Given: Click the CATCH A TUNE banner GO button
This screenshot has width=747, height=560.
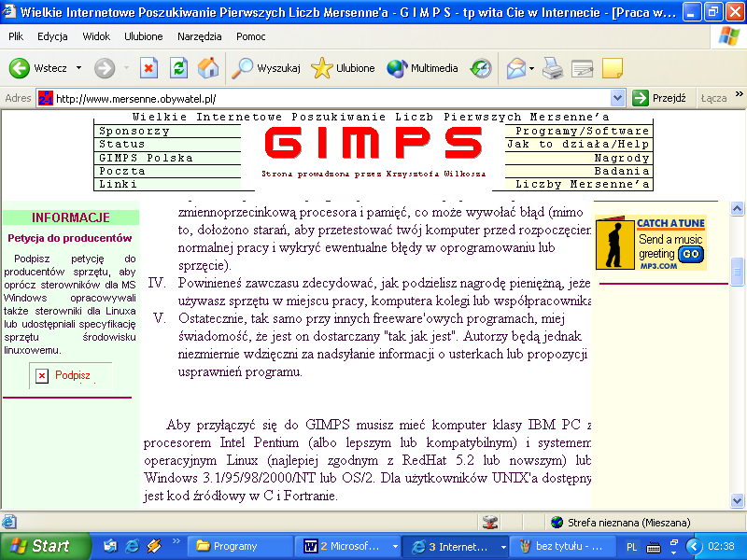Looking at the screenshot, I should 690,254.
